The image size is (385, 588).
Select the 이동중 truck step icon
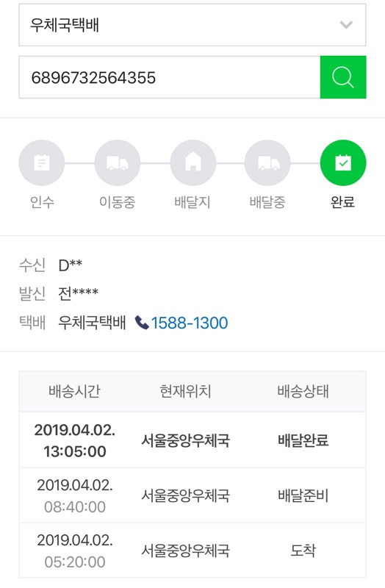click(x=118, y=162)
